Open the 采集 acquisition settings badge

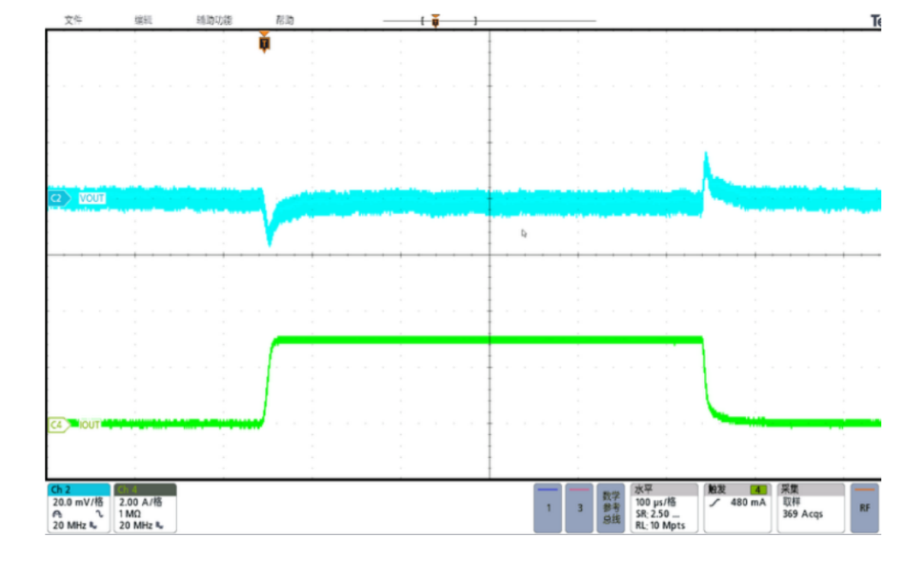[810, 508]
